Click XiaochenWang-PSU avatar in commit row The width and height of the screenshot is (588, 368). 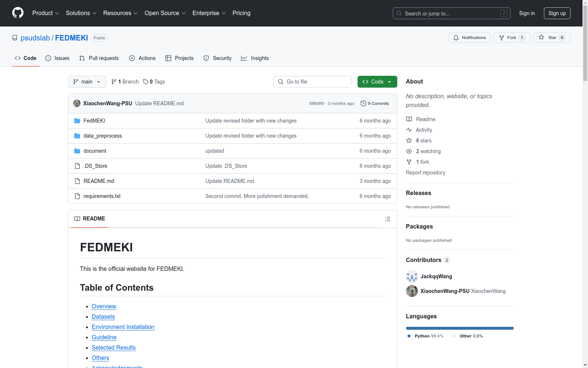pos(77,103)
